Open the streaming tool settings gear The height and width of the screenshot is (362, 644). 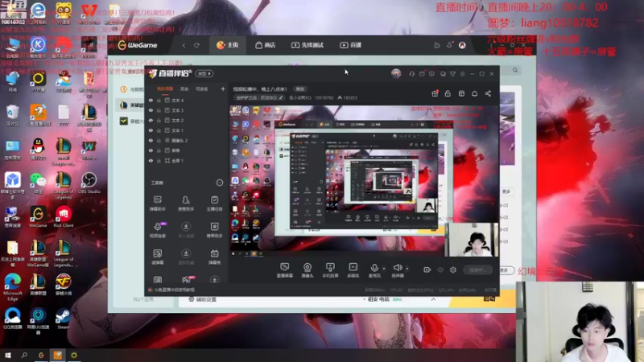tap(453, 269)
